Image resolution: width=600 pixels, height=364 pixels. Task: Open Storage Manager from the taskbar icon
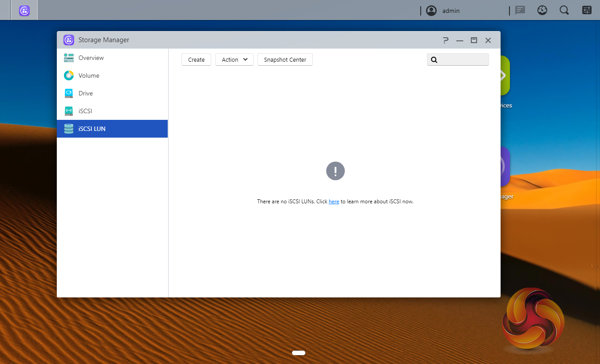24,11
